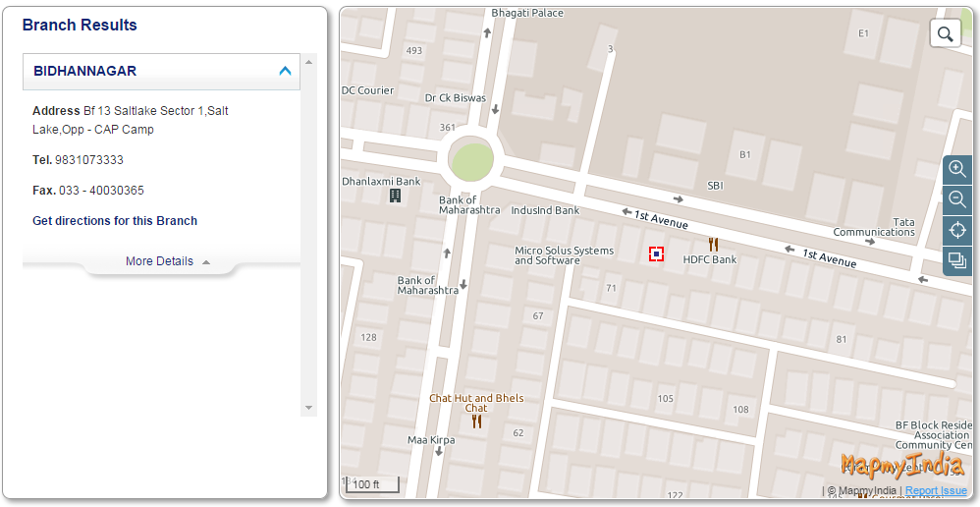Click the roundabout green circle
The width and height of the screenshot is (980, 507).
(x=471, y=160)
